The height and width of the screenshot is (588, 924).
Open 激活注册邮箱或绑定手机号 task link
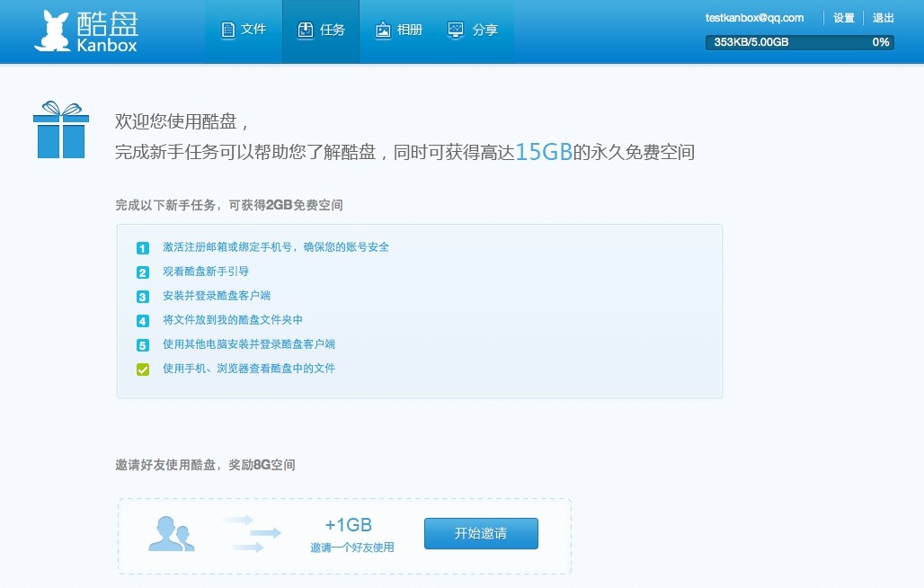tap(276, 247)
